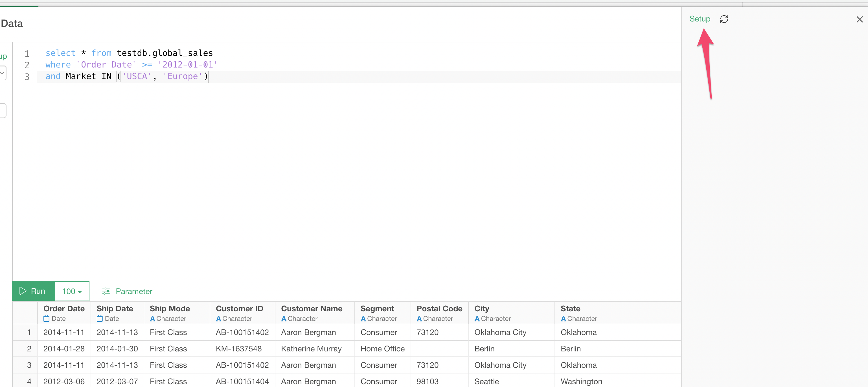Click Character type icon under Customer ID
Viewport: 868px width, 387px height.
(218, 319)
